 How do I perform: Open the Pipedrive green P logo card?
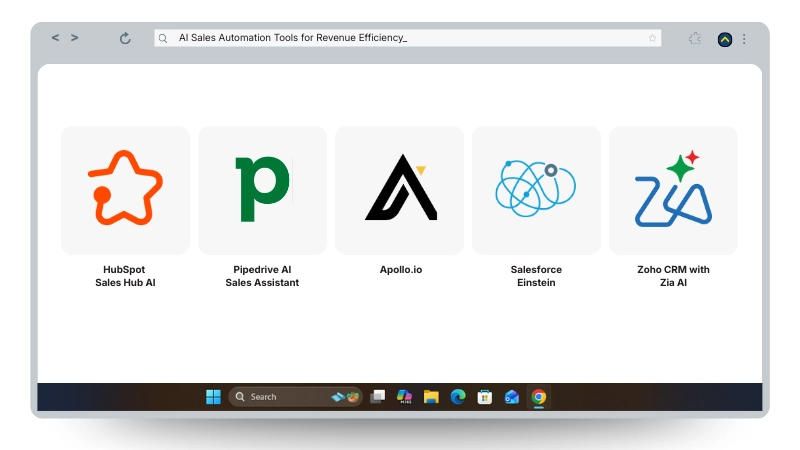pyautogui.click(x=262, y=190)
